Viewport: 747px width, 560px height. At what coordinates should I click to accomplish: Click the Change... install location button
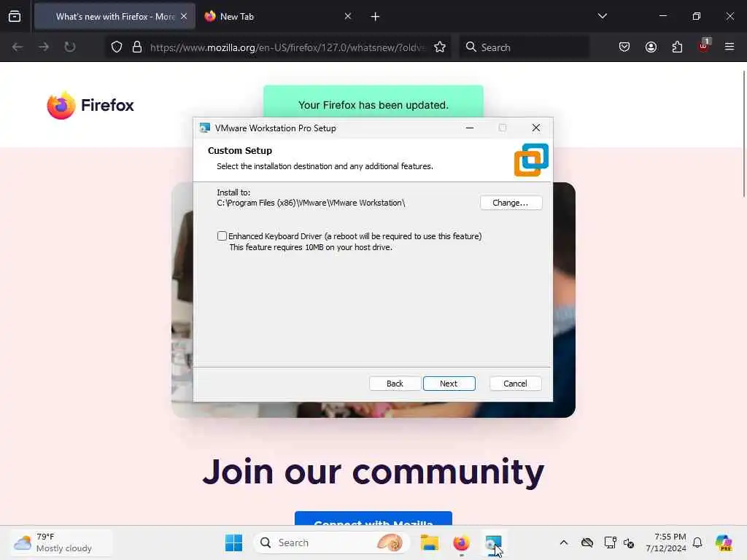(x=511, y=203)
